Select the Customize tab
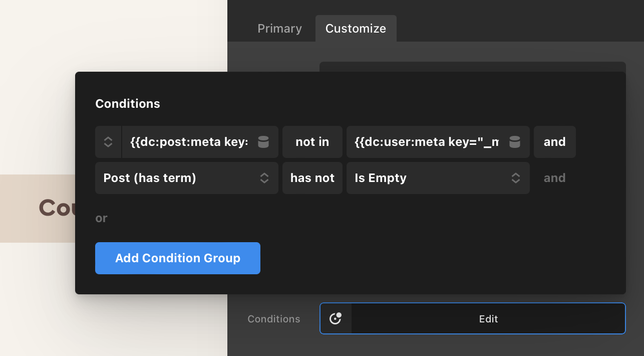 pos(356,29)
